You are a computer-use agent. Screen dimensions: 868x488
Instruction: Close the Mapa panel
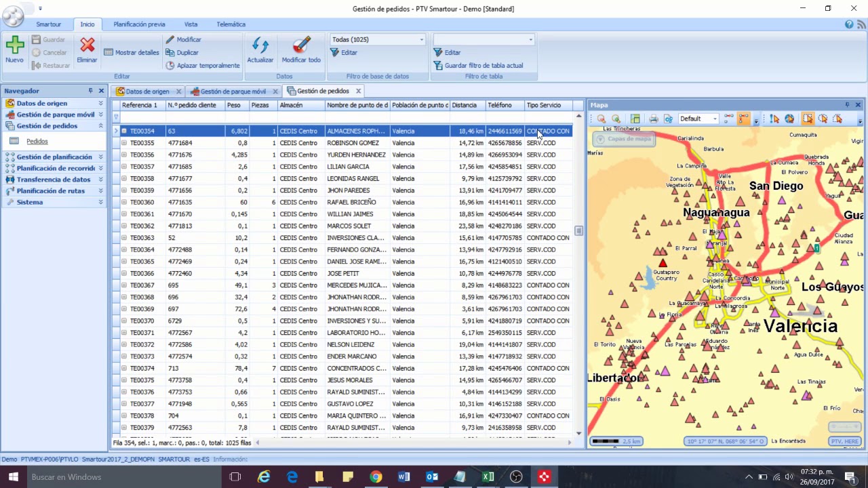(x=858, y=105)
